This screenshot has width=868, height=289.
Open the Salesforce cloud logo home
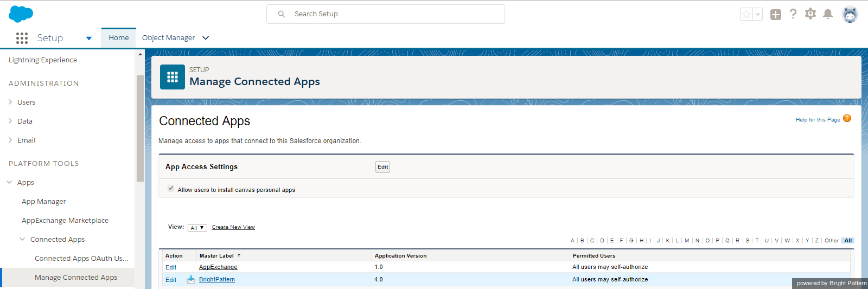[21, 14]
